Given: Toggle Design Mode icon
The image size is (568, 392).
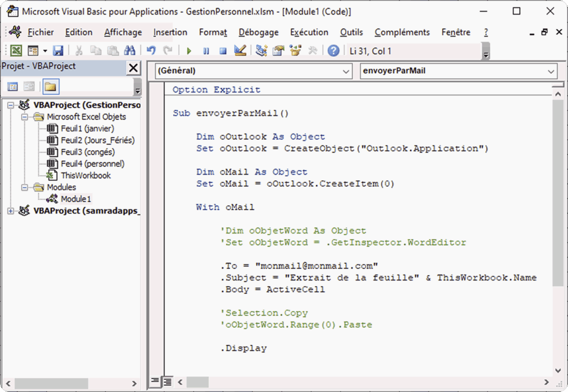Looking at the screenshot, I should click(x=240, y=50).
